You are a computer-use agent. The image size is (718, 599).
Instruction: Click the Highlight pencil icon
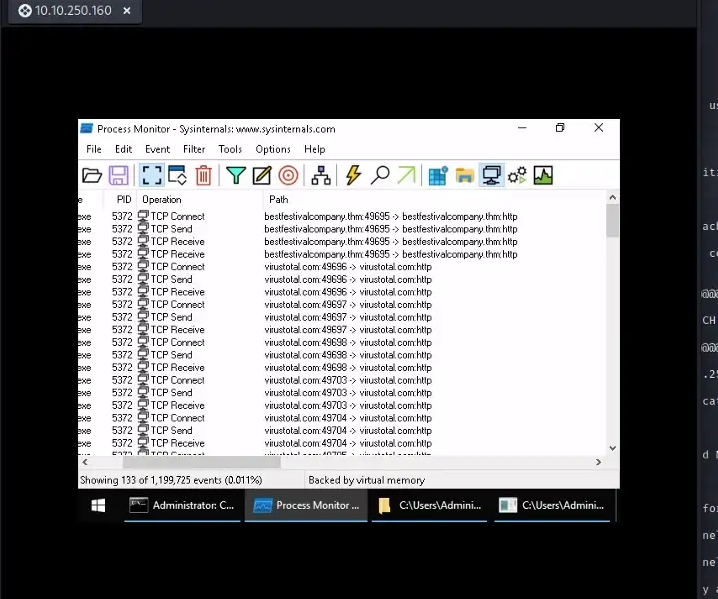262,175
